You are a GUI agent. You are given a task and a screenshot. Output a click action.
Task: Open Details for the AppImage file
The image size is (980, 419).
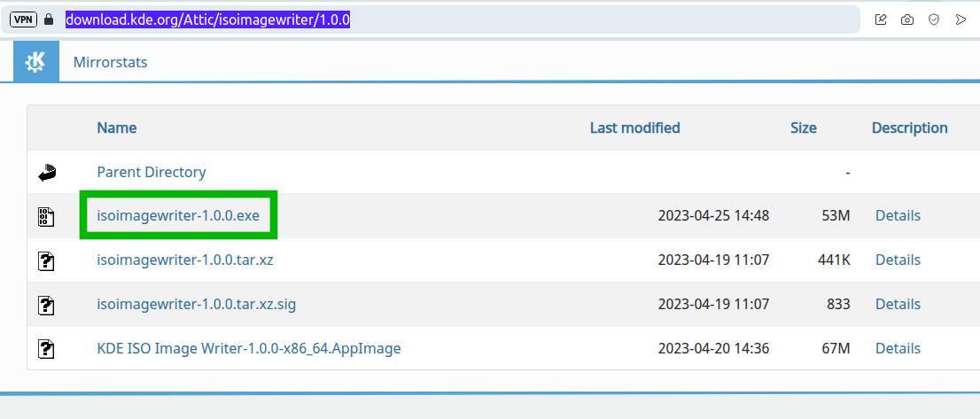point(898,348)
